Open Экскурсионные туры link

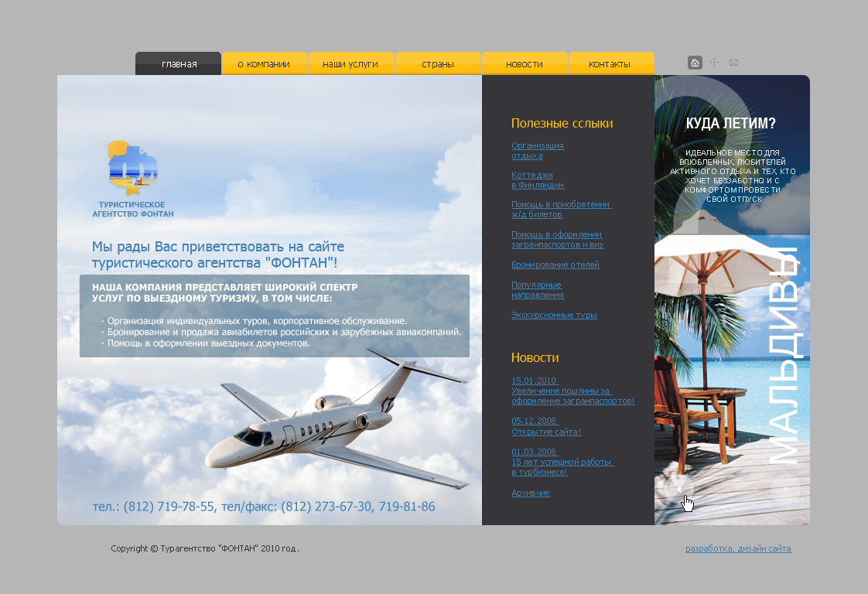coord(554,315)
